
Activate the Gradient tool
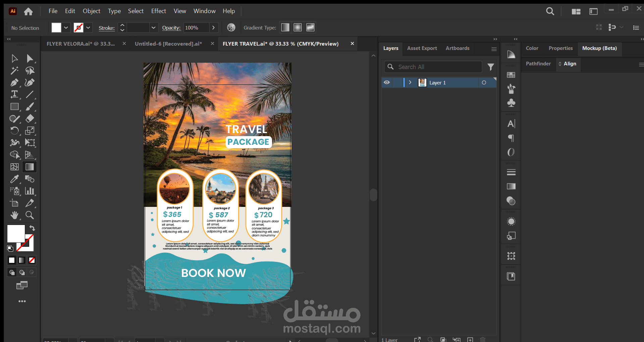[x=30, y=167]
